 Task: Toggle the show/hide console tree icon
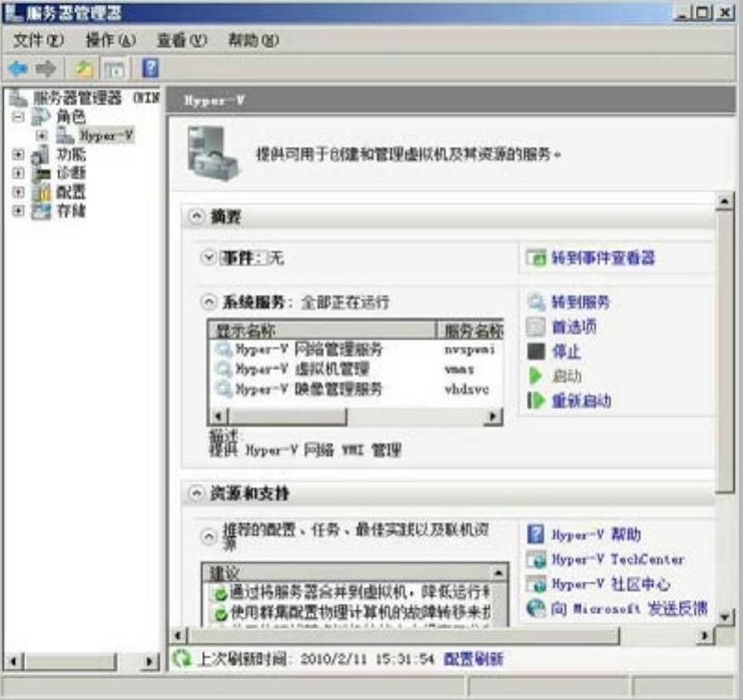114,69
